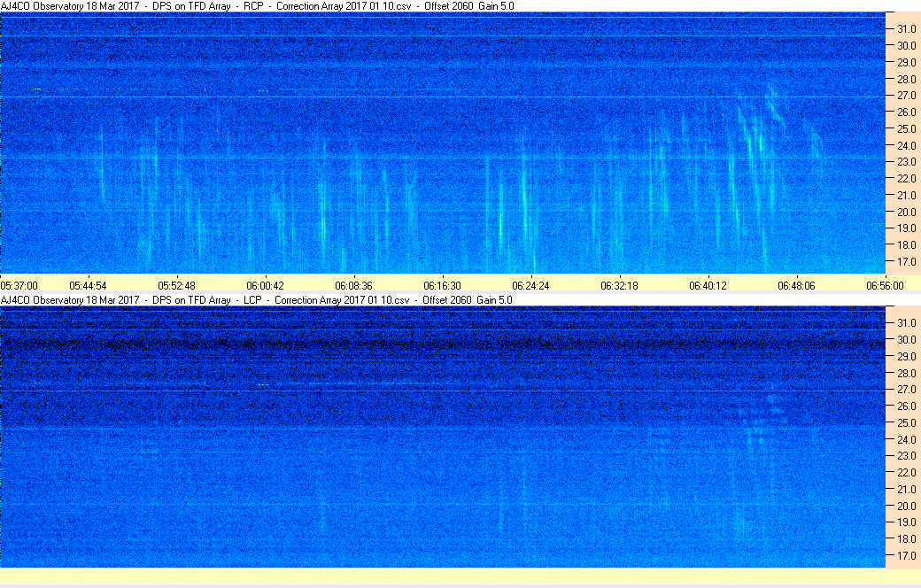
Task: Click the 31.0 frequency label in RCP panel
Action: [x=906, y=29]
